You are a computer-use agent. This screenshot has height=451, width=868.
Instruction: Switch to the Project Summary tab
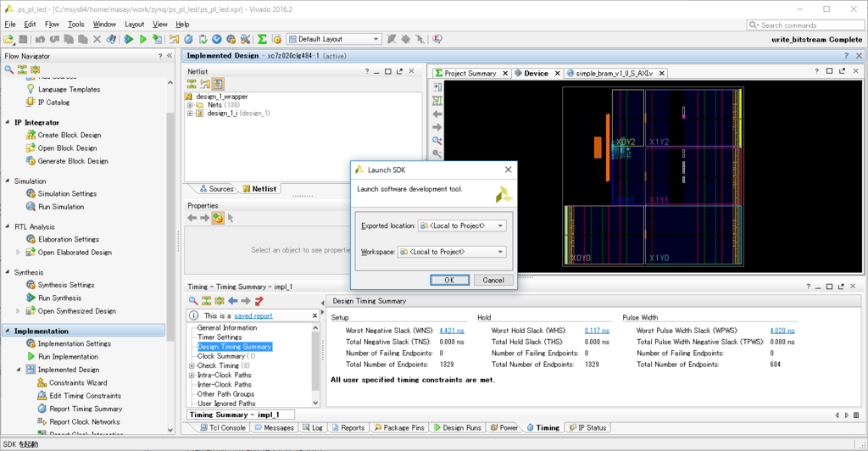(470, 73)
